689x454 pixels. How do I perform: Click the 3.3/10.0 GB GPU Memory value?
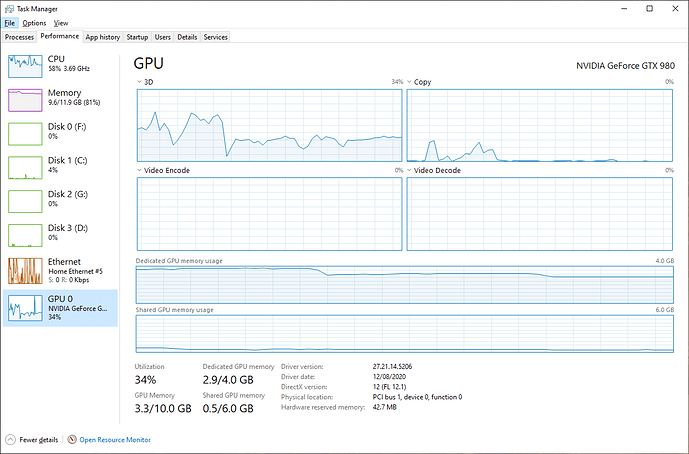[163, 409]
